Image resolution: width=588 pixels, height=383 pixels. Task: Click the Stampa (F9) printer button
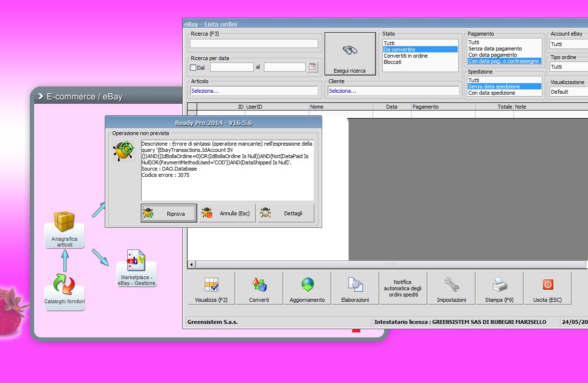click(500, 288)
